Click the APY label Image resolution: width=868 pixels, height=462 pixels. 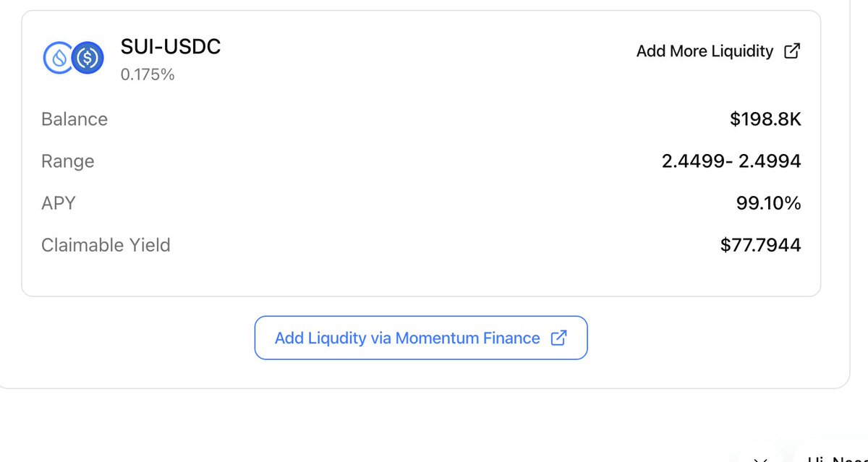click(x=59, y=203)
